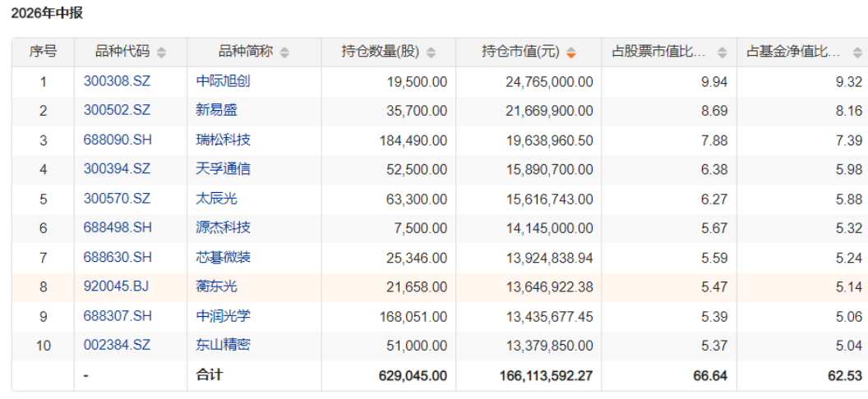Select total quantity 629,045.00
This screenshot has height=399, width=868.
click(413, 375)
